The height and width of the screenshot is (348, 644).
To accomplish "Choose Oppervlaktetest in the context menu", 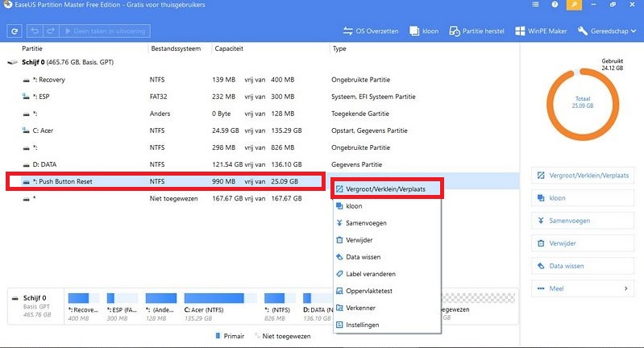I will pyautogui.click(x=386, y=291).
